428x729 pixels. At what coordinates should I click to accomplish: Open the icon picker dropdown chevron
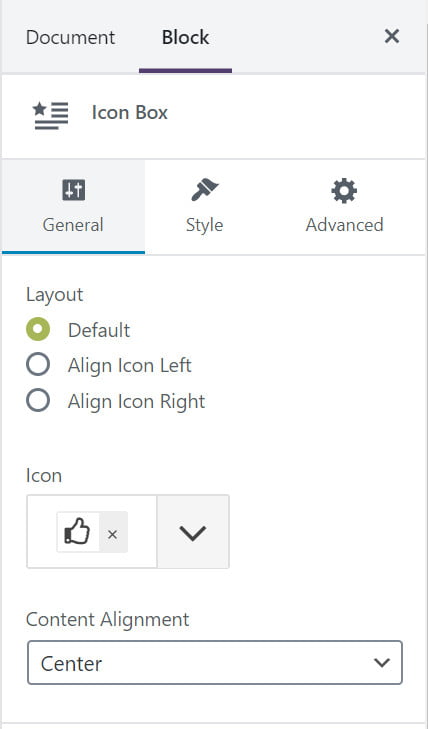(193, 532)
